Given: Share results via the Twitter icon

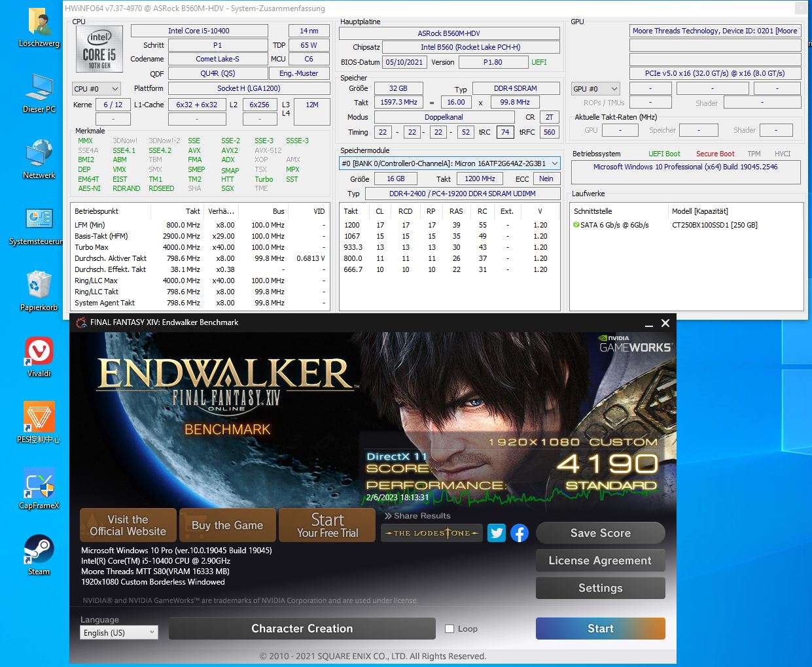Looking at the screenshot, I should 497,533.
